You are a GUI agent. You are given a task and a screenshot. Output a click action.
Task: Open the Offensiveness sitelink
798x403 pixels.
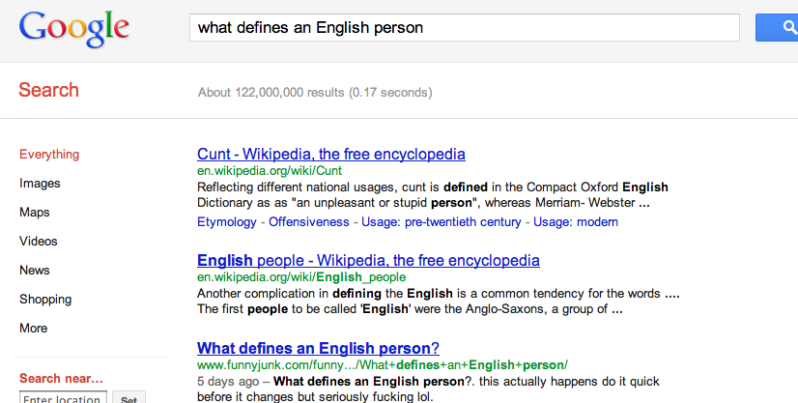(x=309, y=222)
